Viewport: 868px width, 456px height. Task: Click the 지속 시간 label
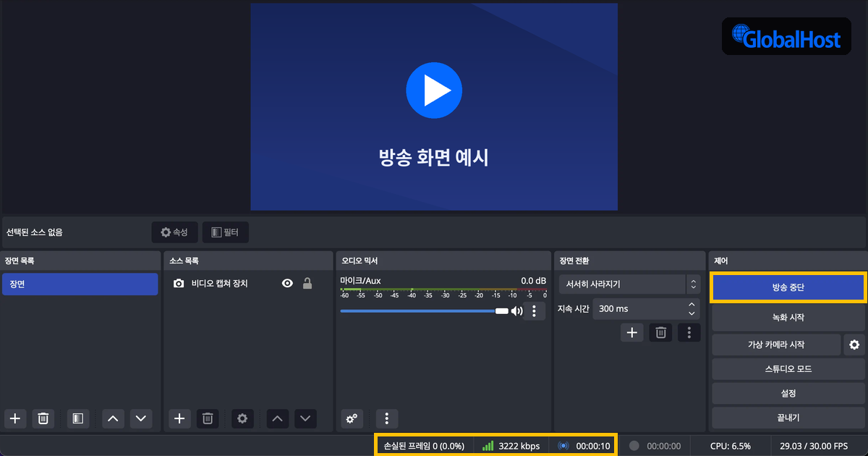point(573,309)
